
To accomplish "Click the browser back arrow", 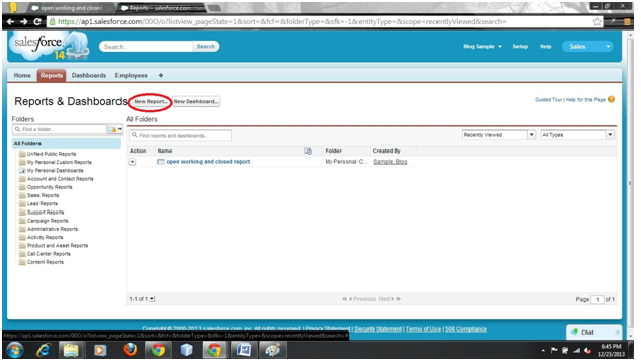I will point(11,22).
